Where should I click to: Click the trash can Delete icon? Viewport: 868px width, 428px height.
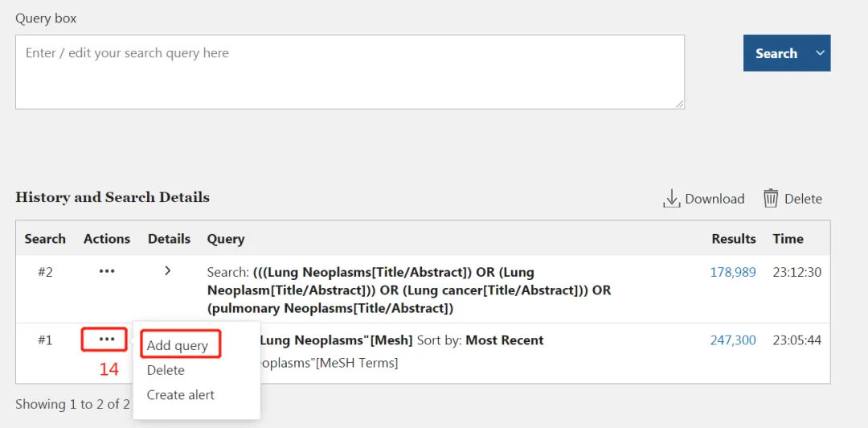(x=771, y=198)
